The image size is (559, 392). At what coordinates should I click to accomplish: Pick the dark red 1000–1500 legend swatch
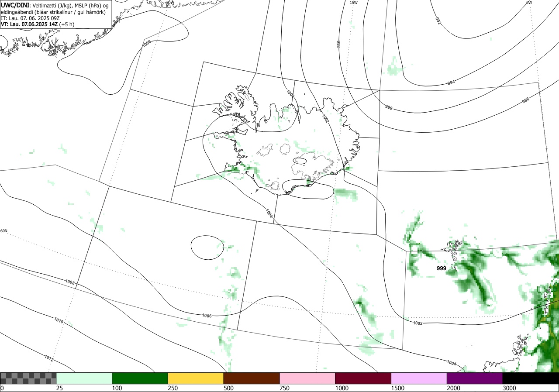coord(363,378)
